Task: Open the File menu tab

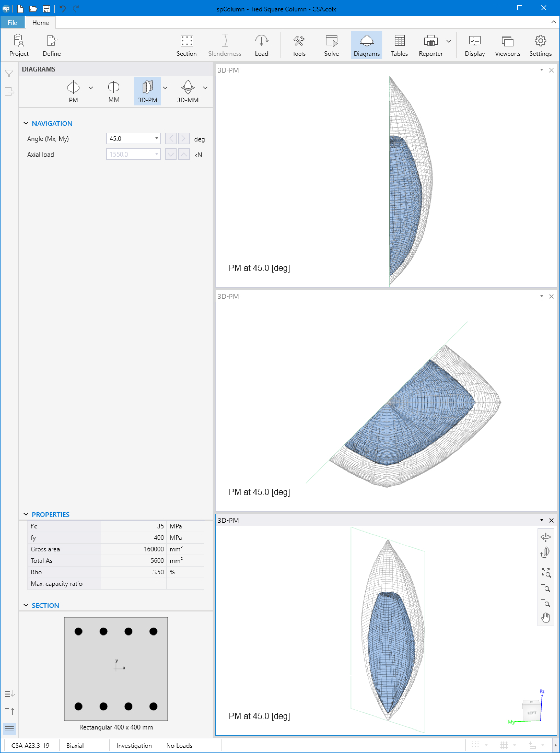Action: point(13,23)
